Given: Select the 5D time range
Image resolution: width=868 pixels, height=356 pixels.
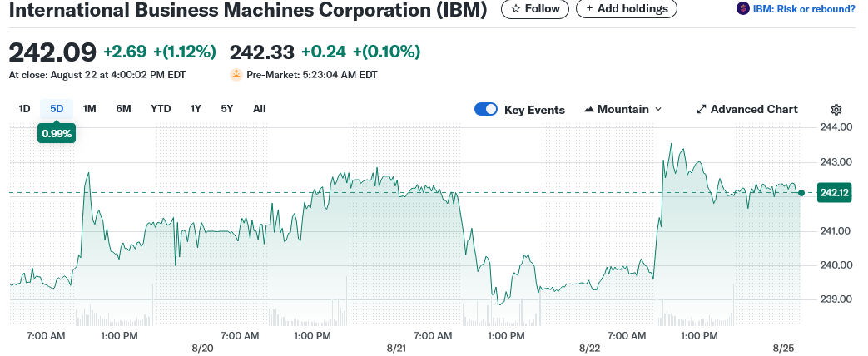Looking at the screenshot, I should (x=57, y=109).
